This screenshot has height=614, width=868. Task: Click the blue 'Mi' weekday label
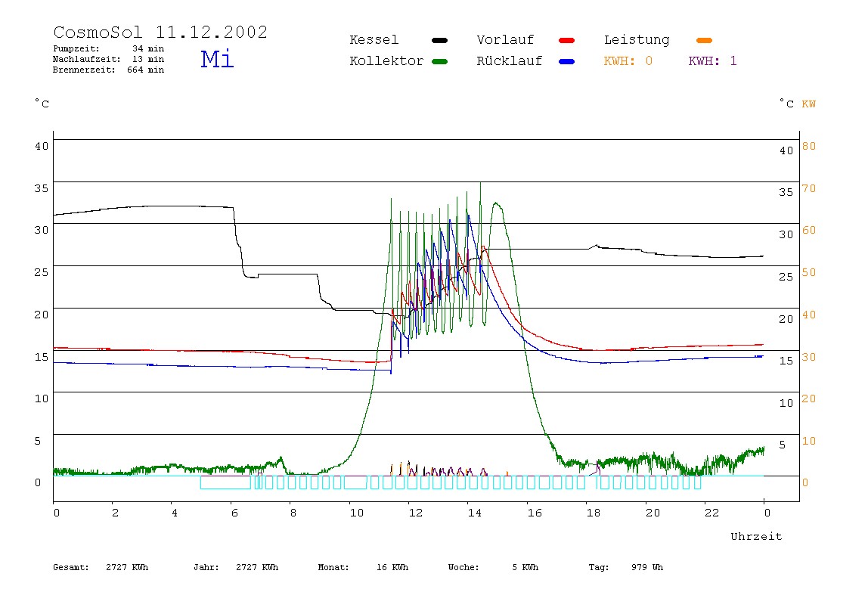coord(217,59)
